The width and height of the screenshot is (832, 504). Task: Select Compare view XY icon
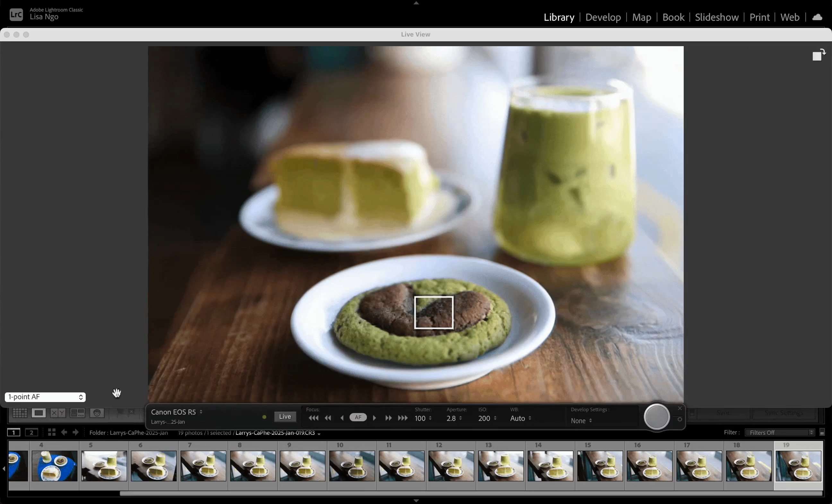coord(58,413)
